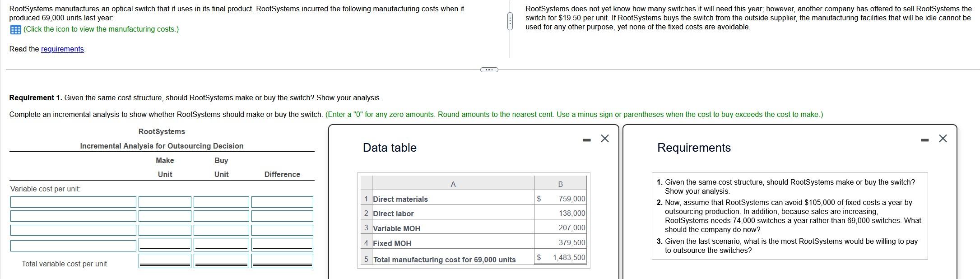Select column B header in data table

pos(561,184)
